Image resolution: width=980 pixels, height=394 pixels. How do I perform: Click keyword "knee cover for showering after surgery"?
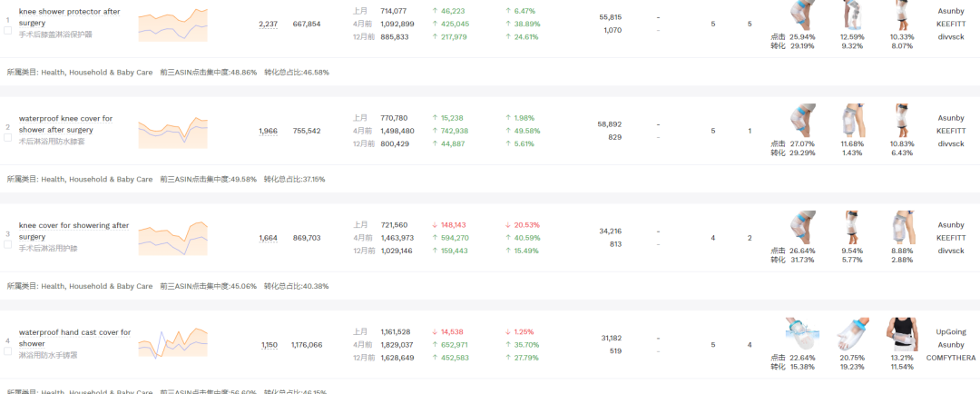(73, 231)
